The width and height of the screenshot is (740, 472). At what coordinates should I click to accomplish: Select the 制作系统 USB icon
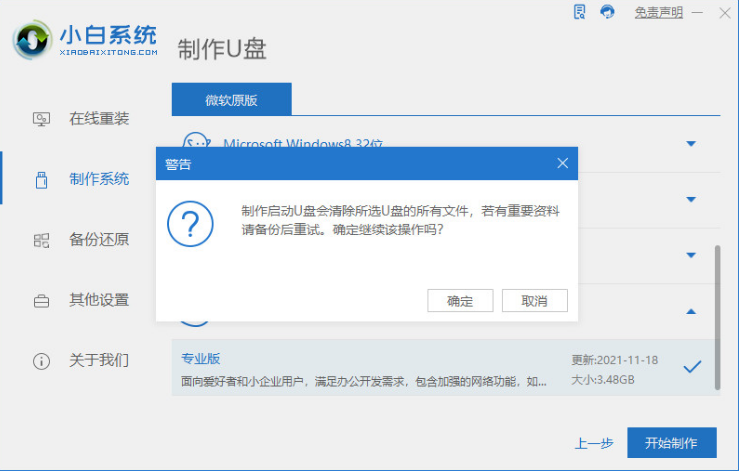point(42,179)
